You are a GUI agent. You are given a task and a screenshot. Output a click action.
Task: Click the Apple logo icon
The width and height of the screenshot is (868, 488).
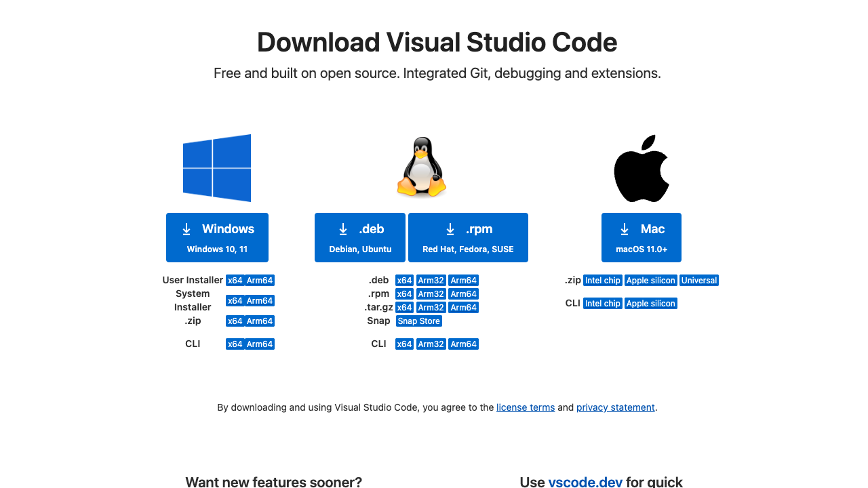coord(641,168)
